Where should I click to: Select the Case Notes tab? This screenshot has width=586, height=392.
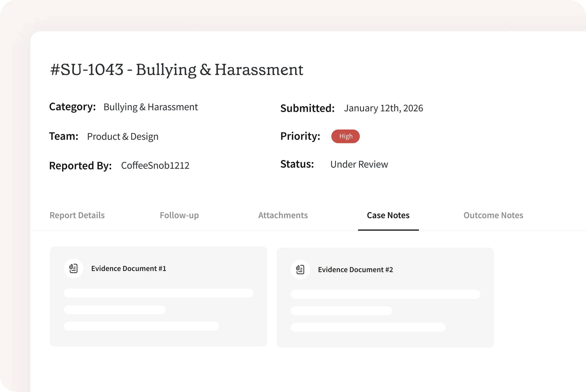pyautogui.click(x=388, y=215)
